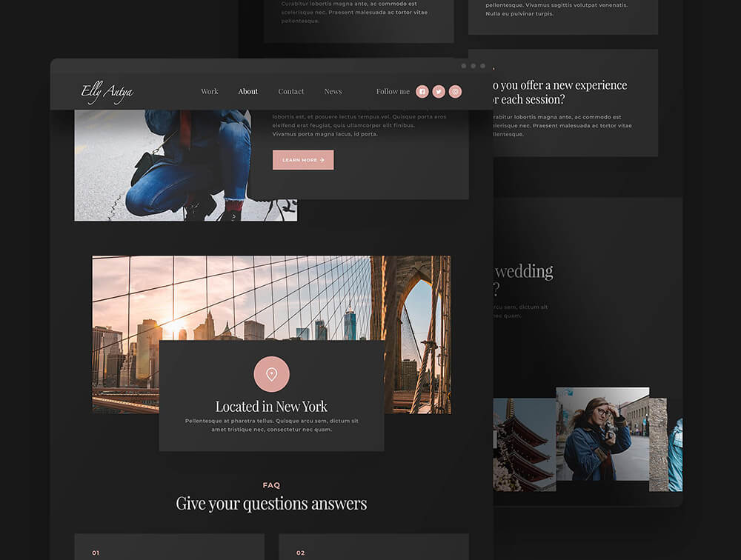Click the Elly Antya script logo
The width and height of the screenshot is (741, 560).
107,92
